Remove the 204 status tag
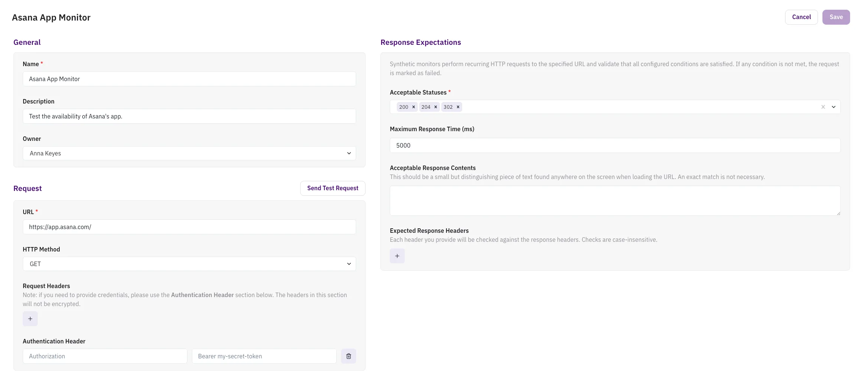Image resolution: width=868 pixels, height=386 pixels. pyautogui.click(x=435, y=107)
